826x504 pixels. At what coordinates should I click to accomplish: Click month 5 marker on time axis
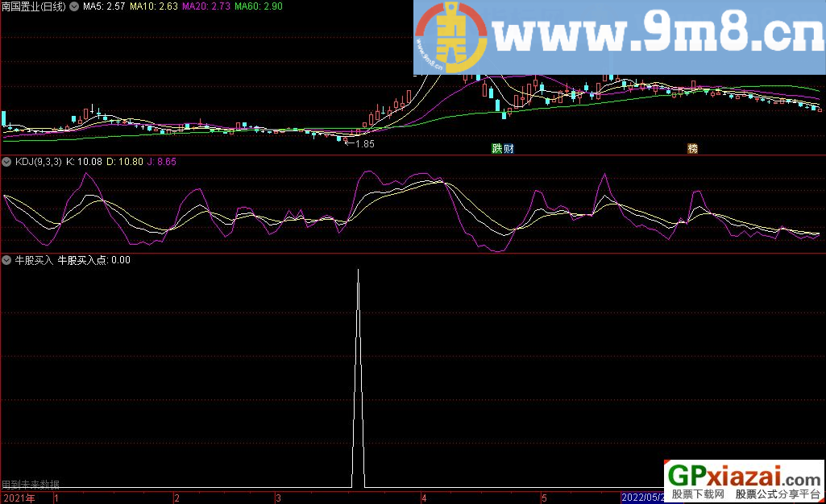[544, 498]
